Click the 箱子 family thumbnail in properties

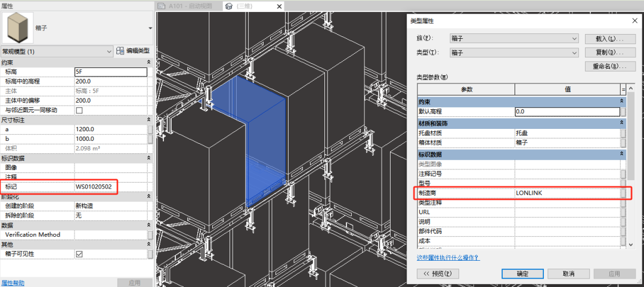18,27
